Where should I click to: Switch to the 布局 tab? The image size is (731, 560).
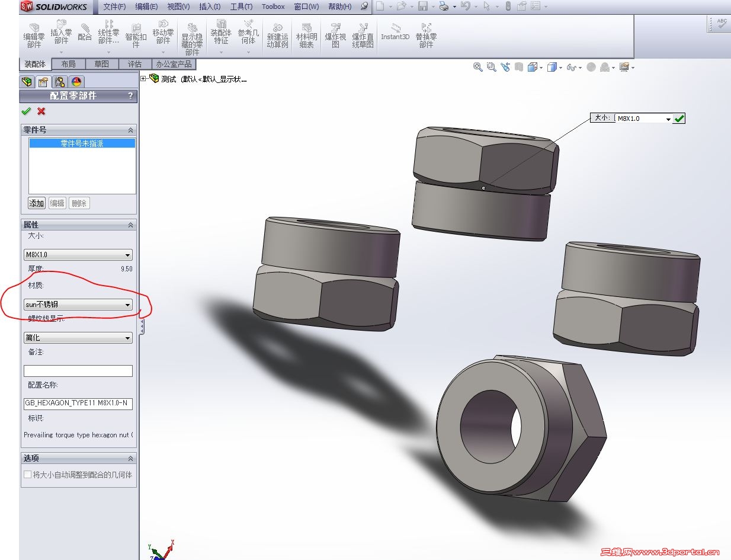(68, 64)
